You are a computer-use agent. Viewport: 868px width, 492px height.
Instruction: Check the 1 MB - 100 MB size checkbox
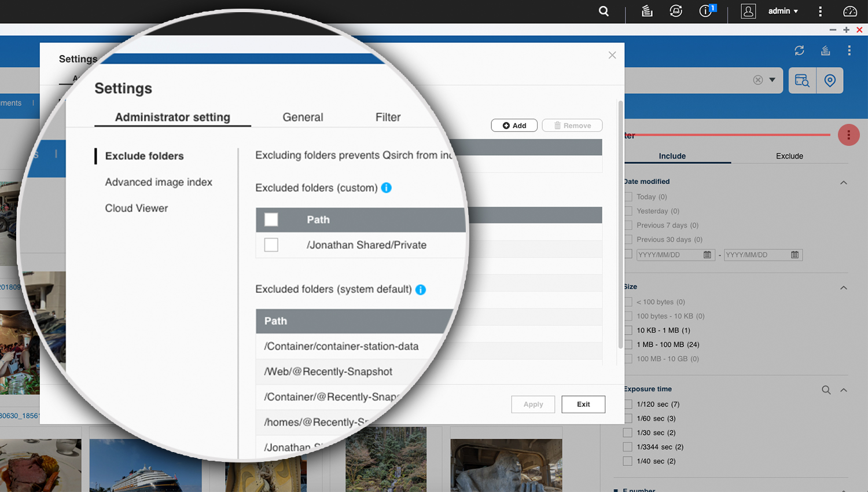point(628,344)
